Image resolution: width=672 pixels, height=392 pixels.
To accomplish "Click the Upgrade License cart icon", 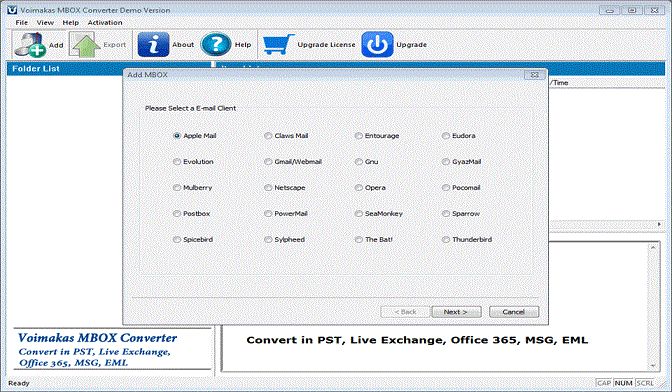I will (278, 45).
